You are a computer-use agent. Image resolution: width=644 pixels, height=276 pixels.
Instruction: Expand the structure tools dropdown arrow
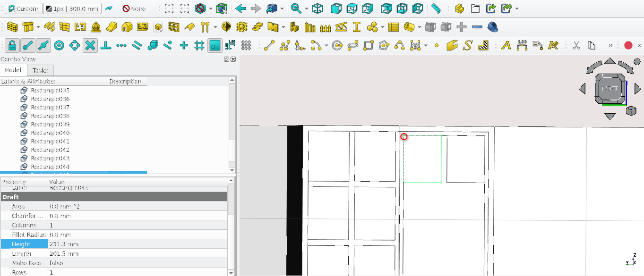pyautogui.click(x=38, y=27)
